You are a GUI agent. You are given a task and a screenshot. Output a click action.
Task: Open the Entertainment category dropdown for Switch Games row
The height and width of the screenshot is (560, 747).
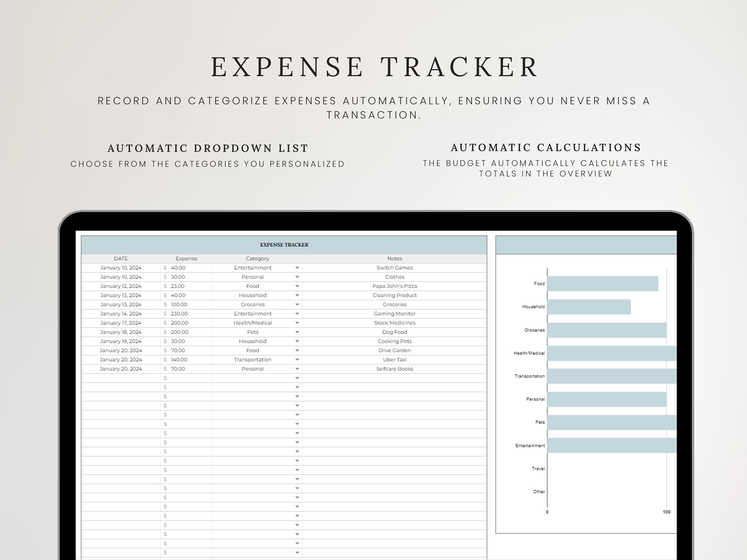297,268
